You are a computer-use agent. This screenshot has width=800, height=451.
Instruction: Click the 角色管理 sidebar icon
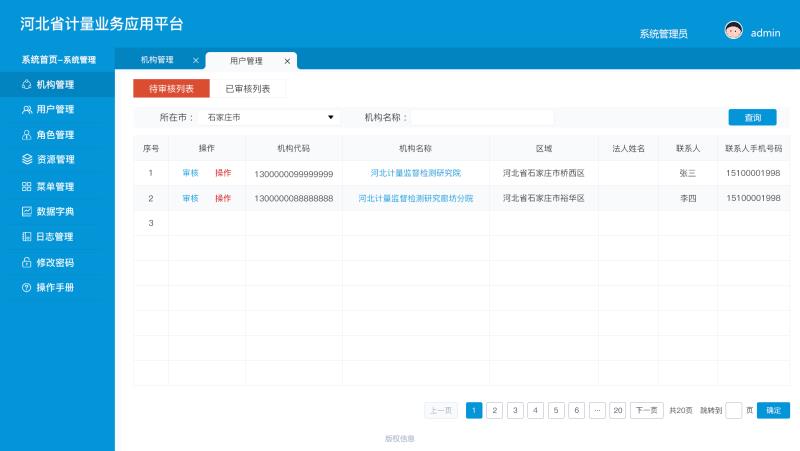pyautogui.click(x=26, y=135)
